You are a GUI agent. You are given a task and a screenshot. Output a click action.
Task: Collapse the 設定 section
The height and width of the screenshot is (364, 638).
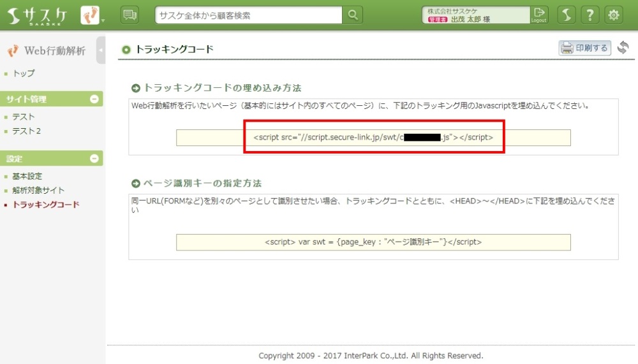coord(94,159)
